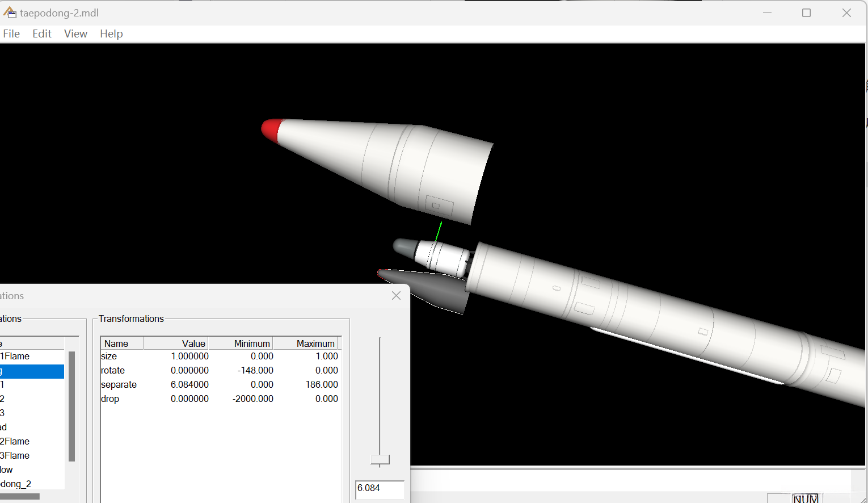Click the size value 1.000000
Screen dimensions: 868x503
189,357
